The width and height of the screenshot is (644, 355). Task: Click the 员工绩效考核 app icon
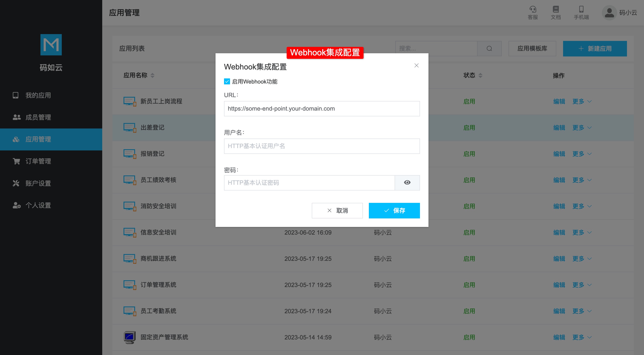(129, 180)
